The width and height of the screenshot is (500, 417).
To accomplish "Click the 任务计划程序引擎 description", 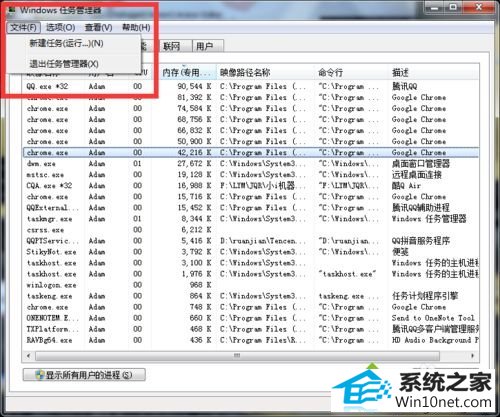I will point(425,296).
